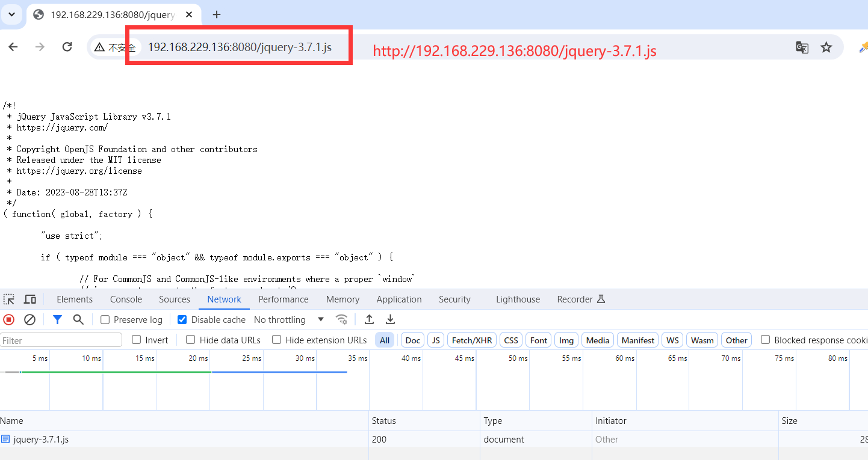This screenshot has height=460, width=868.
Task: Open network conditions wifi icon
Action: (341, 320)
